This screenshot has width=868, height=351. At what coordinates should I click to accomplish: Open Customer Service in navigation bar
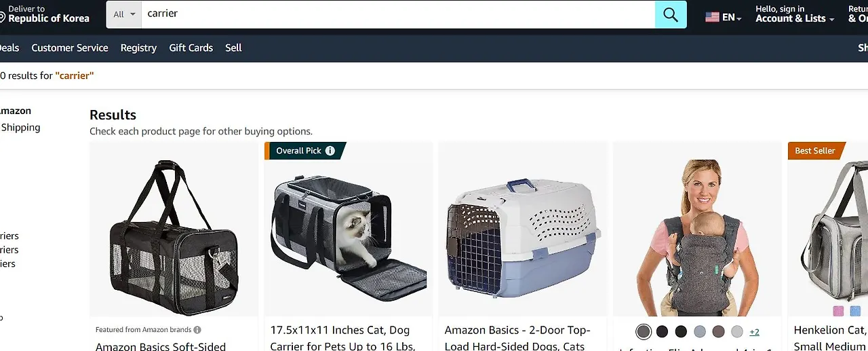pos(70,48)
